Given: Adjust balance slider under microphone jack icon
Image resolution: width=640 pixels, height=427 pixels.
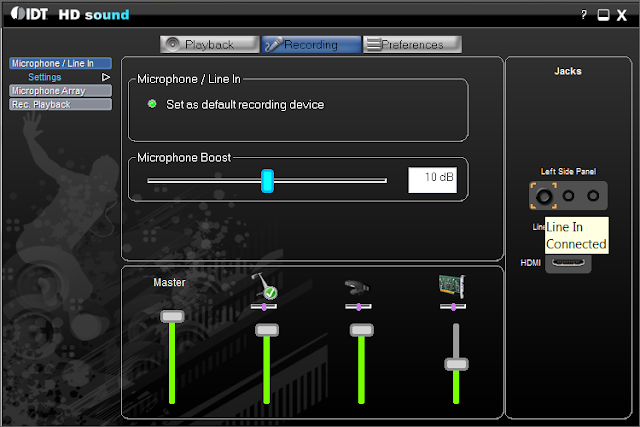Looking at the screenshot, I should coord(264,307).
